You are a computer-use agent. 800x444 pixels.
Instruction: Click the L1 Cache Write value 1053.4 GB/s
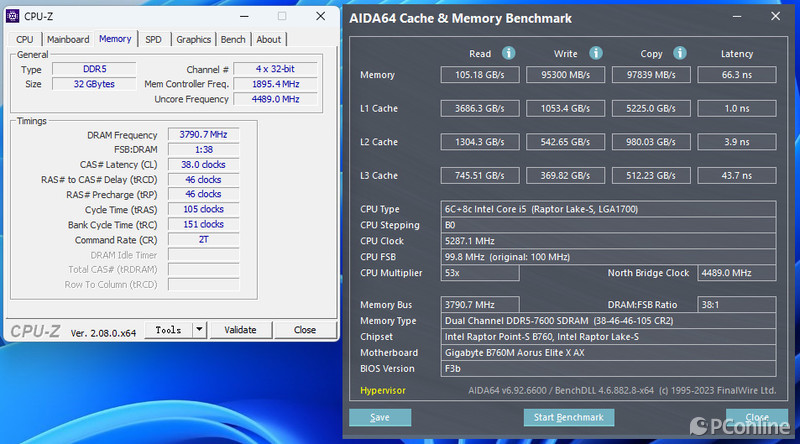coord(565,108)
